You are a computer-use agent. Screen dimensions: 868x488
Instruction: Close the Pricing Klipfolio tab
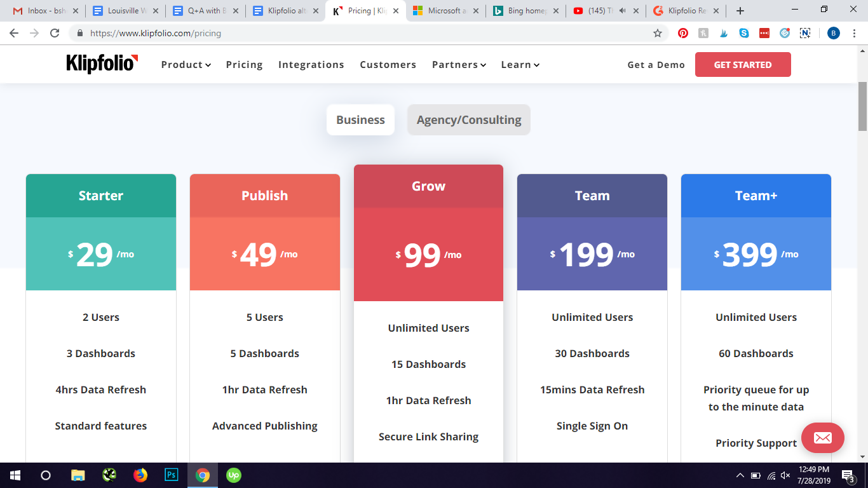point(396,11)
